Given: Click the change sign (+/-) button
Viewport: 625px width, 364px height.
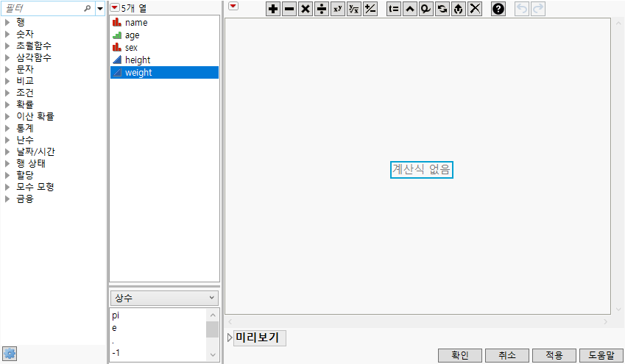Looking at the screenshot, I should 370,9.
